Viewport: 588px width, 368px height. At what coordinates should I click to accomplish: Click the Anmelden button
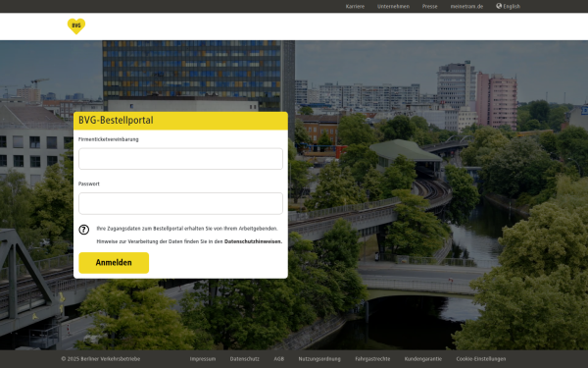click(x=114, y=262)
